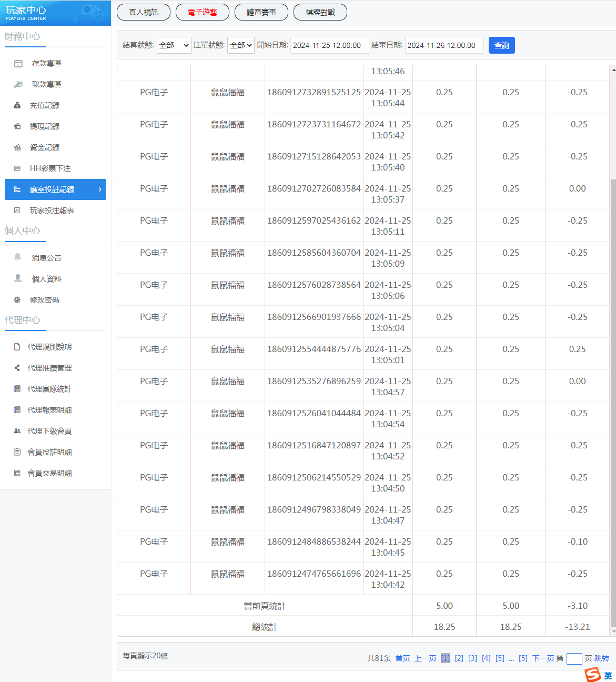Click the 存款專區 deposit icon

18,64
